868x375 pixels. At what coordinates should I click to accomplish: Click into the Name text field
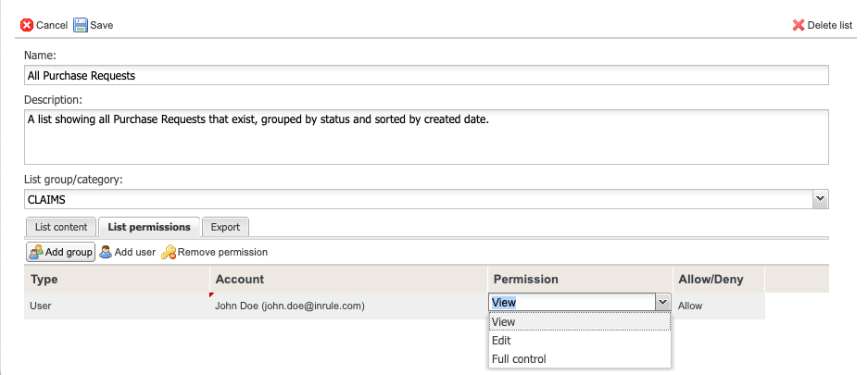point(426,76)
